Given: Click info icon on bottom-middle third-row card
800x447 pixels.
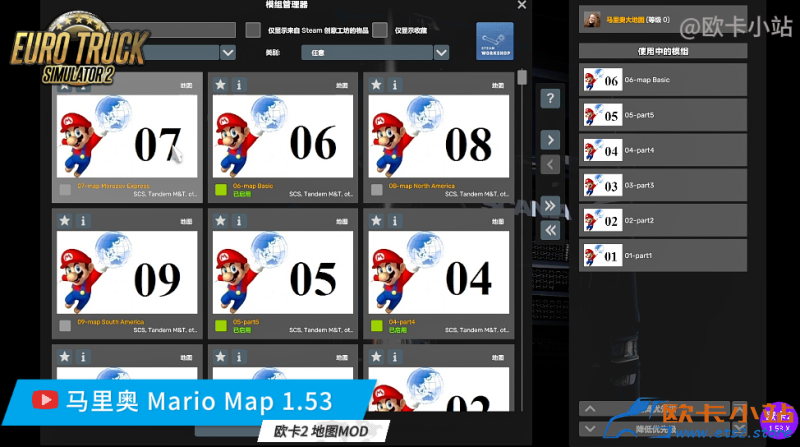Looking at the screenshot, I should 239,357.
